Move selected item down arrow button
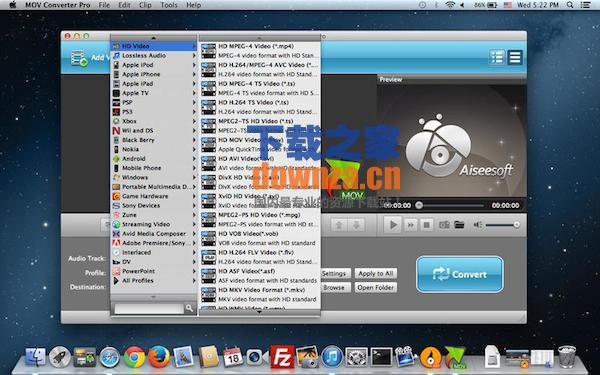 click(x=356, y=225)
